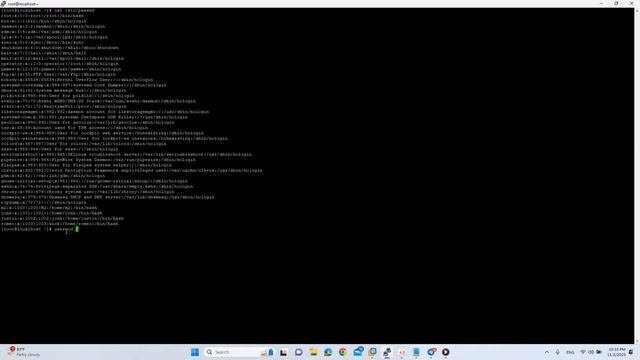The width and height of the screenshot is (640, 360).
Task: Open the battery status tray icon
Action: 599,352
